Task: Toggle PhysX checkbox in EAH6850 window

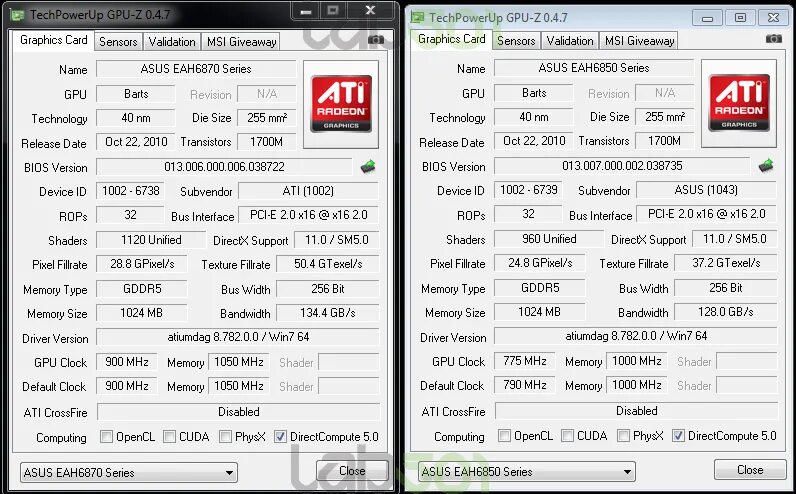Action: [623, 436]
